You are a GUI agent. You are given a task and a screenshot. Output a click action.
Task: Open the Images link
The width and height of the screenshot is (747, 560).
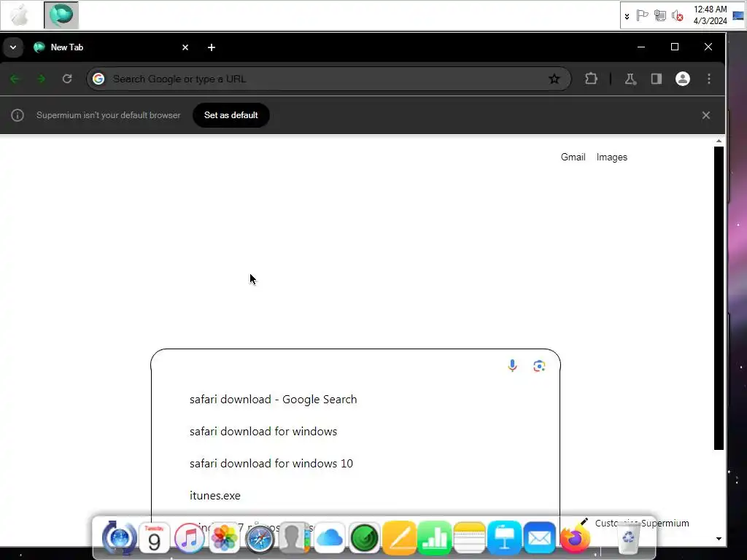pos(612,157)
